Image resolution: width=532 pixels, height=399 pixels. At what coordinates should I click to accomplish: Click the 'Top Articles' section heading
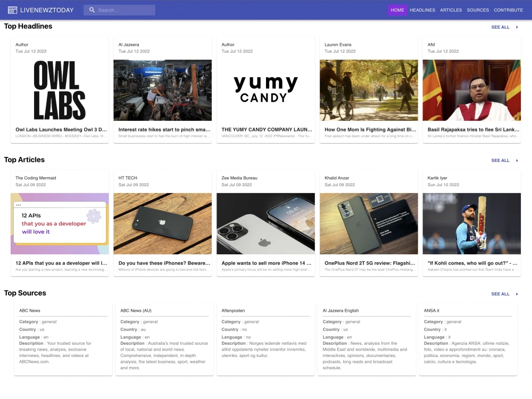click(24, 160)
